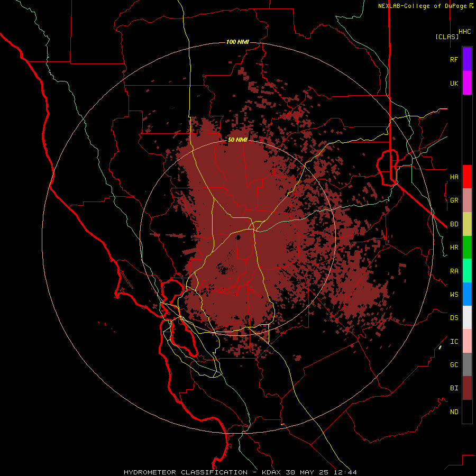Click the RA light green legend swatch

(x=467, y=271)
